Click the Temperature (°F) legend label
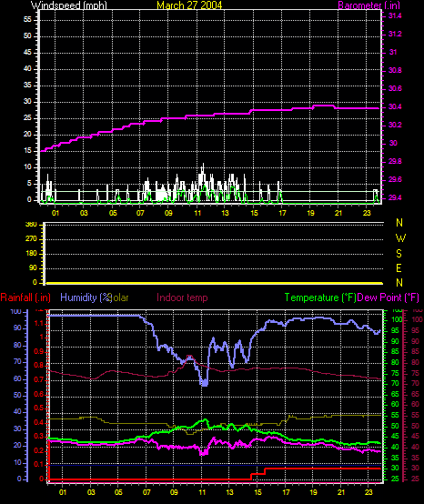Viewport: 424px width, 504px height. click(x=320, y=297)
